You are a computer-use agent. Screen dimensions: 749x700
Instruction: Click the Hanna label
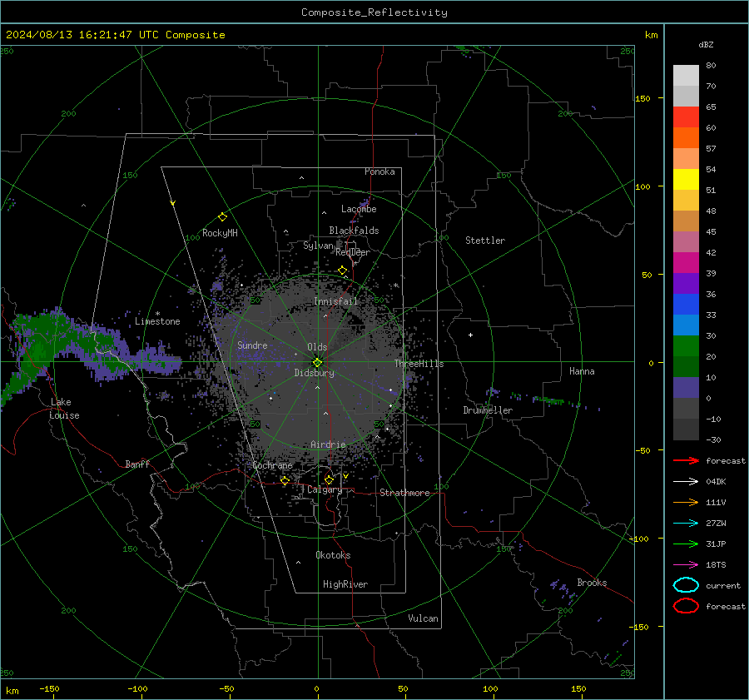pos(582,371)
